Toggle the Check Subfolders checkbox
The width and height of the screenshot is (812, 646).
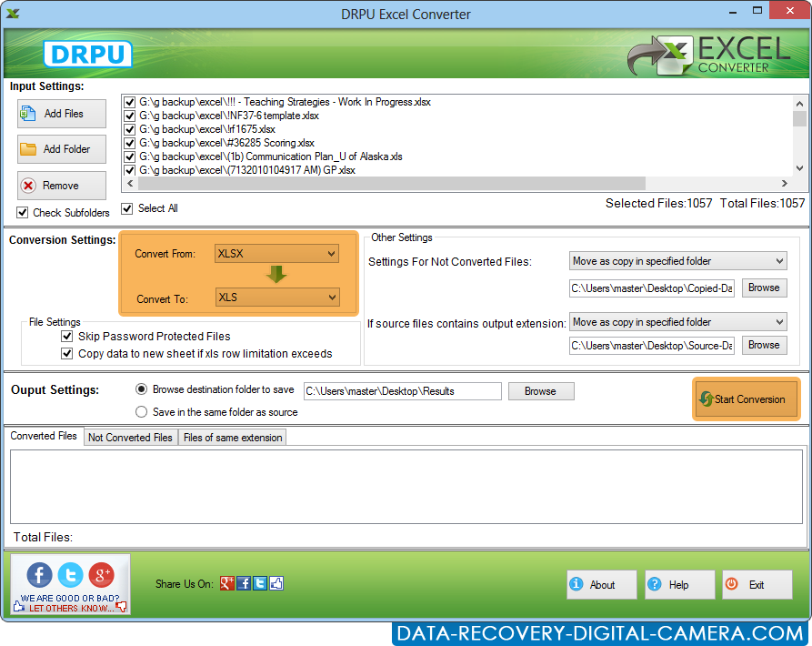coord(21,213)
